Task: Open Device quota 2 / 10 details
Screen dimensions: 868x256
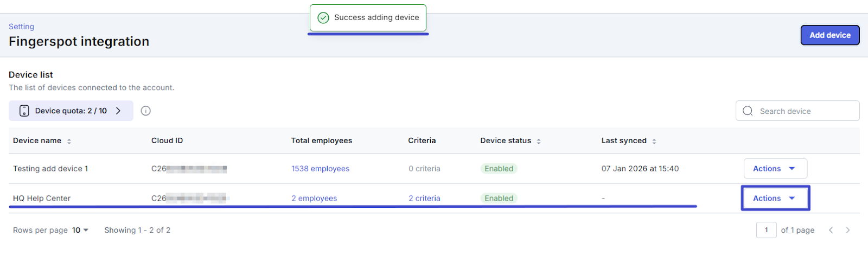Action: click(71, 111)
